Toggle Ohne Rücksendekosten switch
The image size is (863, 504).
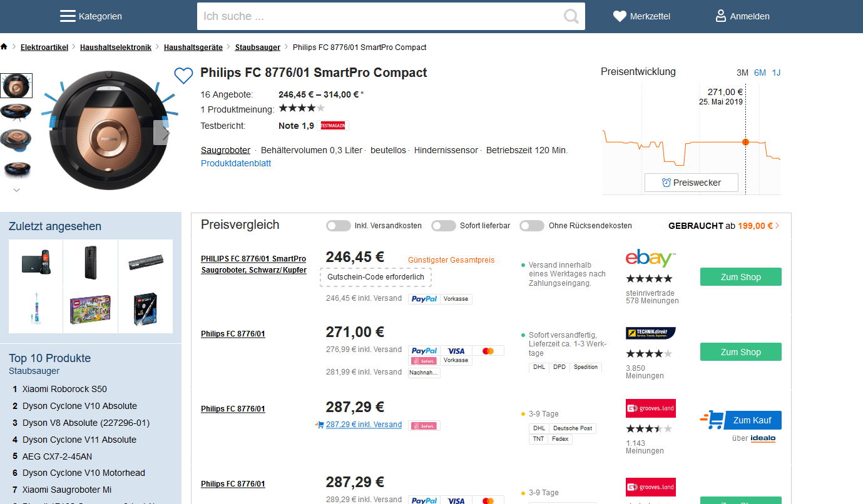[x=532, y=226]
